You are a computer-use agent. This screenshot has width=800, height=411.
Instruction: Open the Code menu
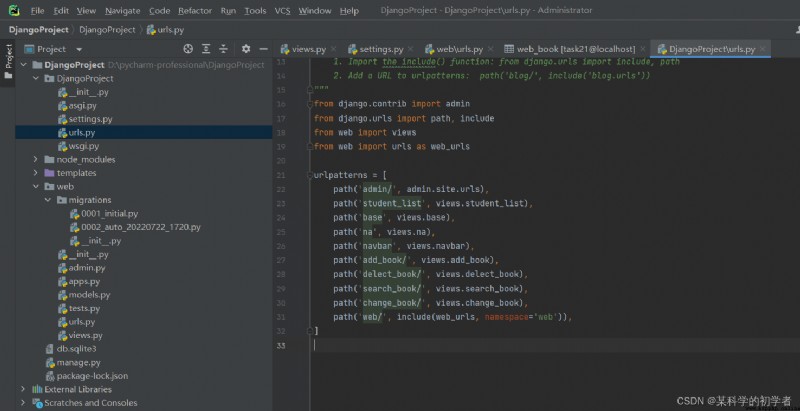click(160, 11)
